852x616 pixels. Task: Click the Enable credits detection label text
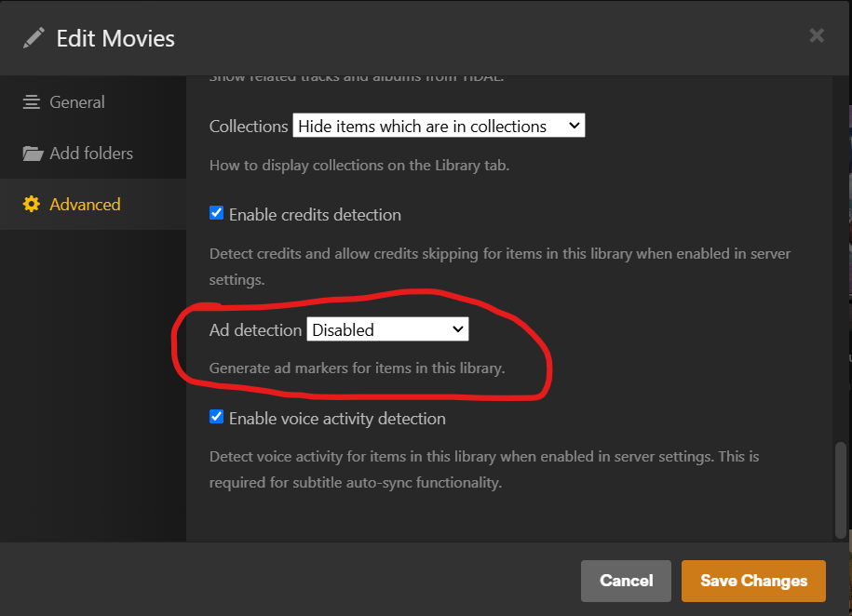(315, 215)
